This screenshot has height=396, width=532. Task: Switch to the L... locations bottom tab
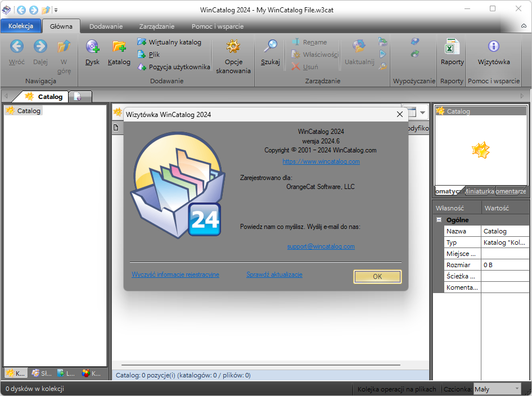66,373
